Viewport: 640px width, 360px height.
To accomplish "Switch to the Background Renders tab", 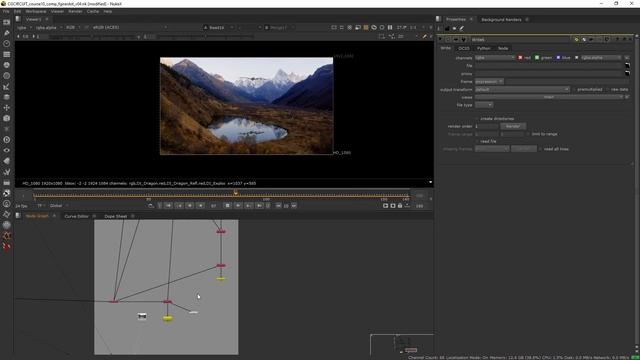I will point(501,20).
